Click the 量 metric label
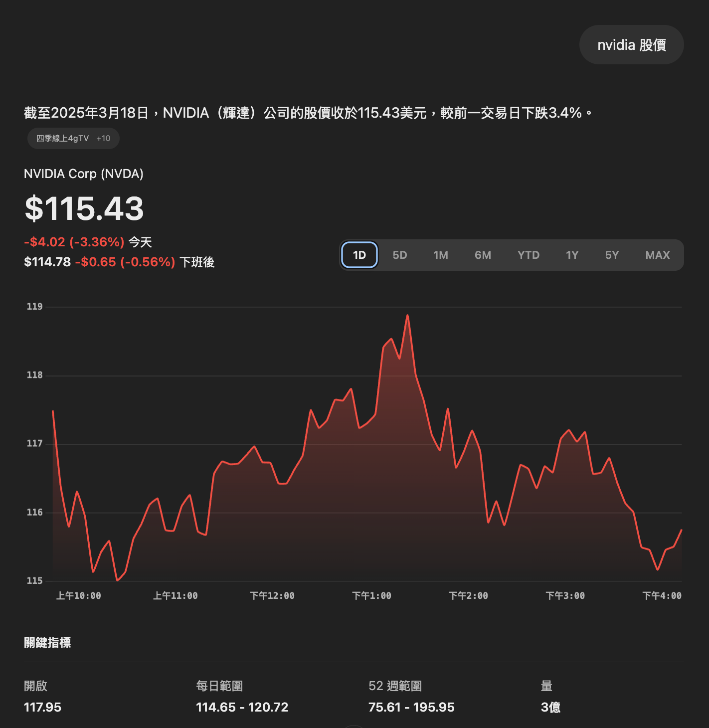 546,686
